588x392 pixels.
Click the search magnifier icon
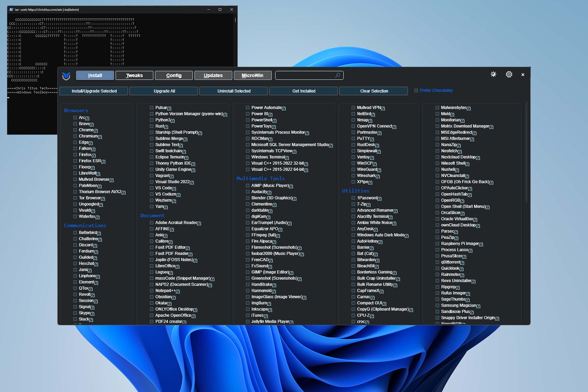pos(337,75)
